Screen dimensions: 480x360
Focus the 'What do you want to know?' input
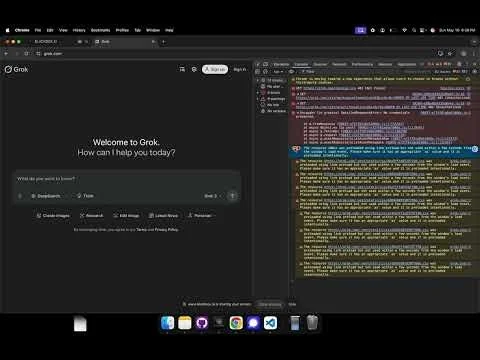point(127,179)
